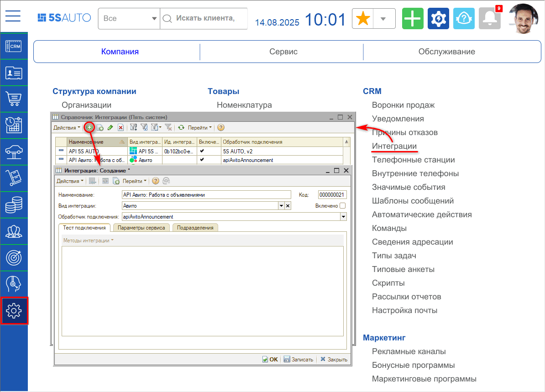
Task: Open the Перейти dropdown in the creation form toolbar
Action: pos(135,181)
